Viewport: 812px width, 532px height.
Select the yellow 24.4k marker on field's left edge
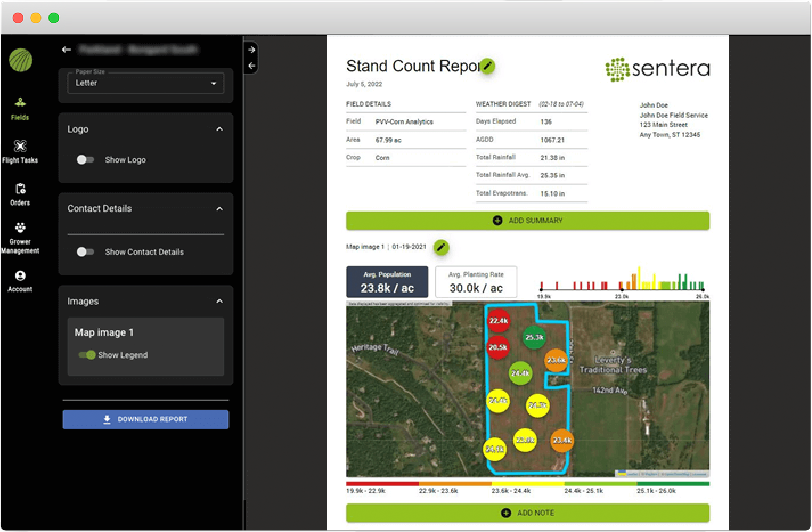point(498,401)
